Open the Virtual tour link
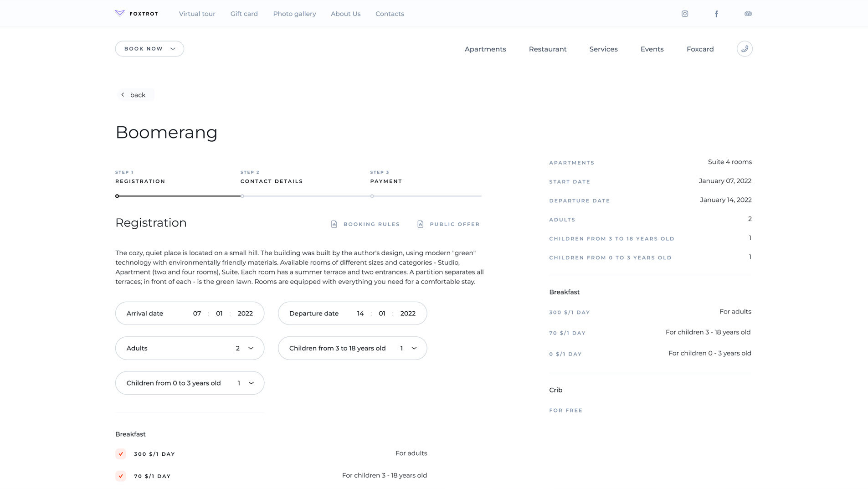The image size is (868, 489). click(197, 14)
